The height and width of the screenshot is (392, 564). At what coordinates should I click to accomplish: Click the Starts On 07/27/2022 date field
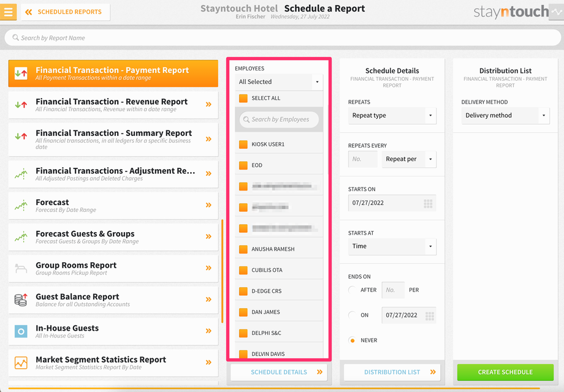(x=392, y=203)
